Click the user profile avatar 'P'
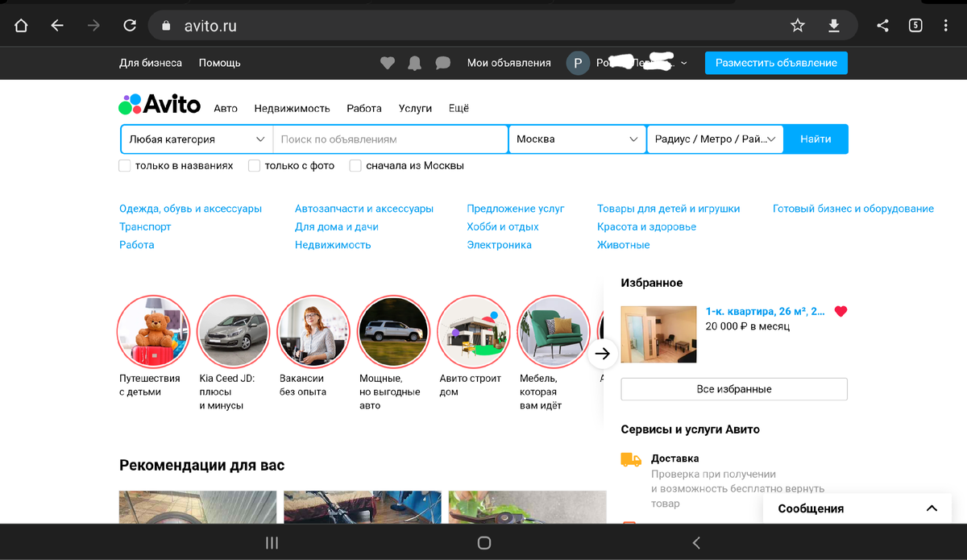The image size is (967, 560). pyautogui.click(x=578, y=63)
